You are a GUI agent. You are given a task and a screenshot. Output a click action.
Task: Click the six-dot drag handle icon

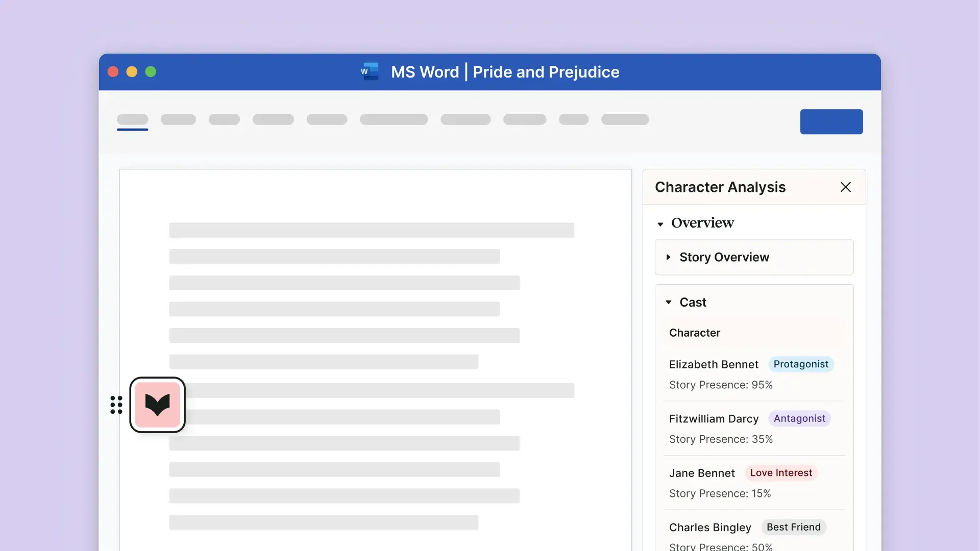116,405
